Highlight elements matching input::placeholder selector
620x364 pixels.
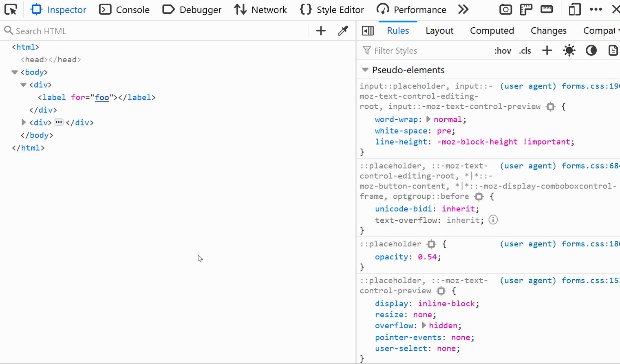pos(551,107)
